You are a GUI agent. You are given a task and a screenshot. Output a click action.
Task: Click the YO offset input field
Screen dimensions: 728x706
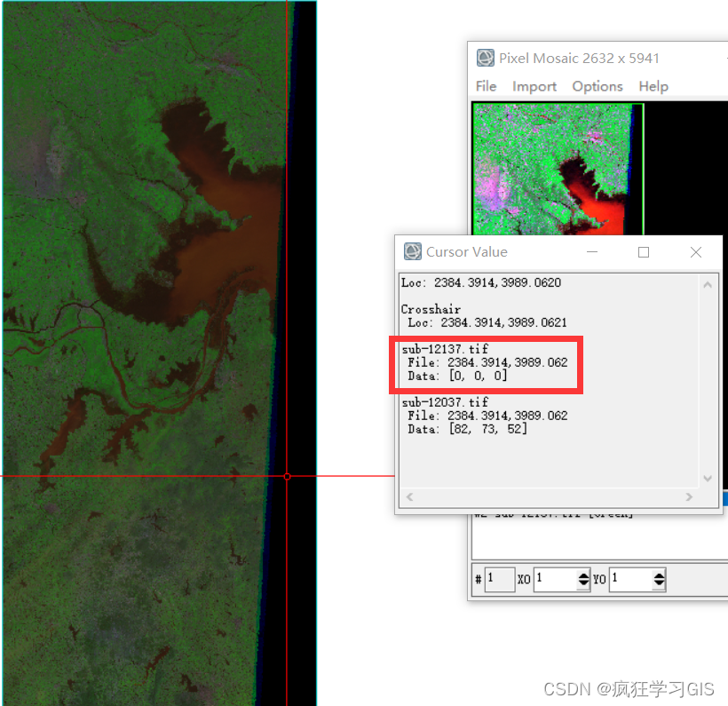tap(630, 579)
